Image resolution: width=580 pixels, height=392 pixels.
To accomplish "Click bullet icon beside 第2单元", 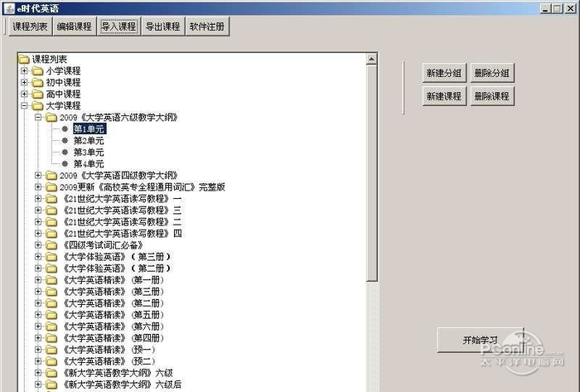I will [65, 141].
